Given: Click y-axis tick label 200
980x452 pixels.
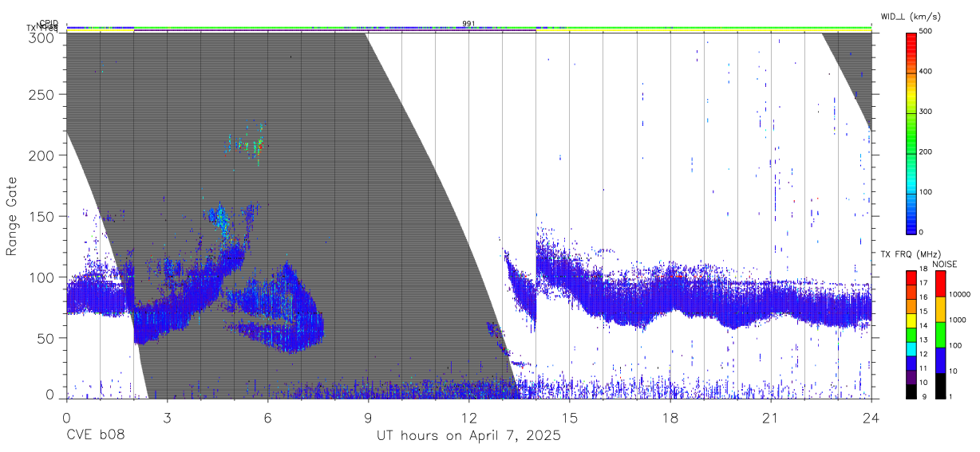Looking at the screenshot, I should pos(41,155).
